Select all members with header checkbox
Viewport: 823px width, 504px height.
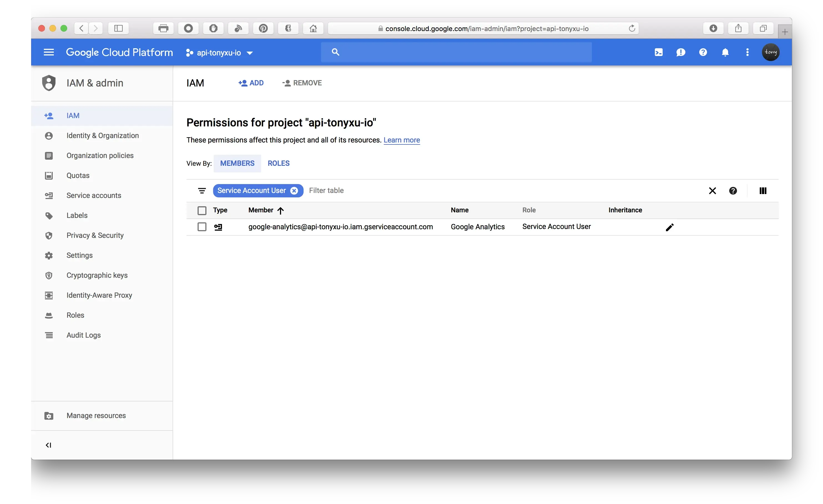tap(202, 210)
